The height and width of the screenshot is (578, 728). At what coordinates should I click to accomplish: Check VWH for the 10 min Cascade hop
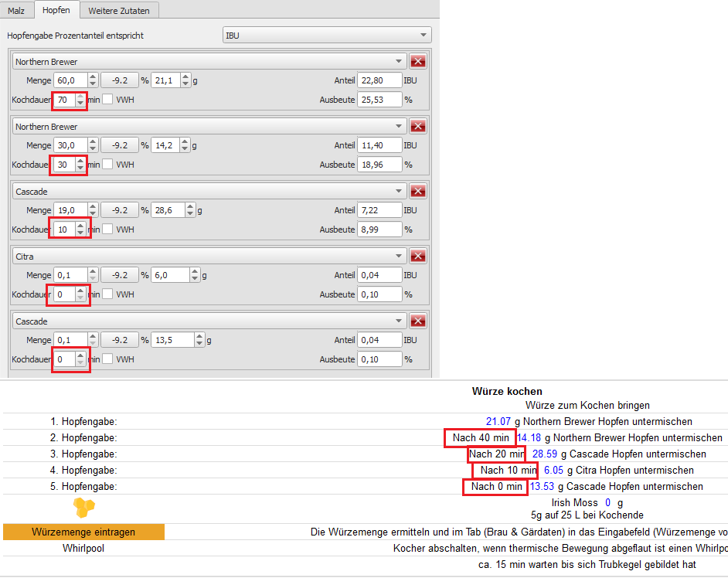point(107,229)
